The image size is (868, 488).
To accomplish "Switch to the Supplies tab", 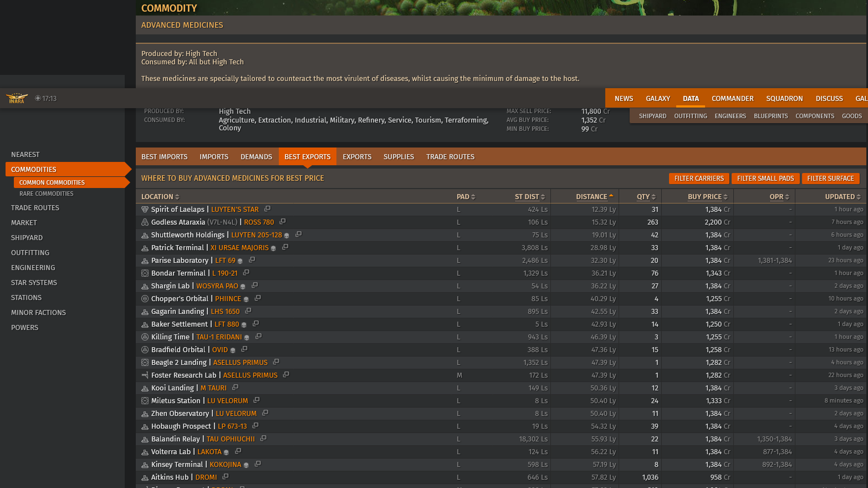I will coord(399,157).
